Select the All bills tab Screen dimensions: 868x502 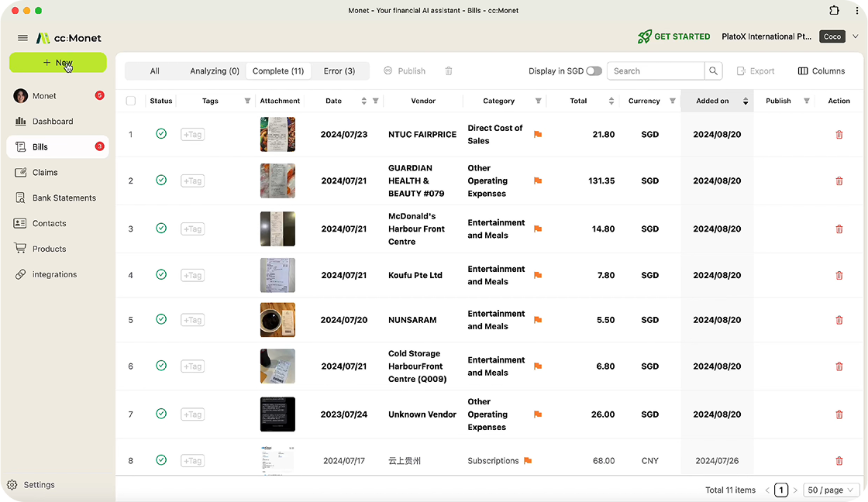pos(154,70)
